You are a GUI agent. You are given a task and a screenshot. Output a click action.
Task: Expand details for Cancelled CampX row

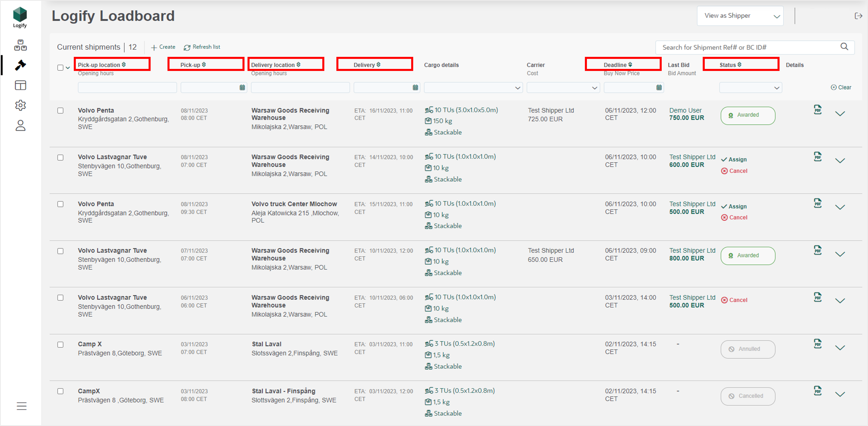coord(840,394)
